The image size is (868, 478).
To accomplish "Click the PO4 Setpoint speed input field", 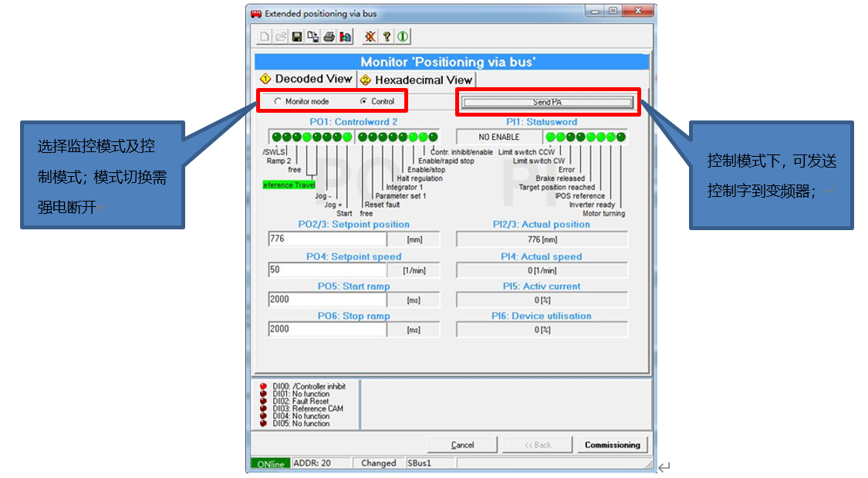I will coord(326,270).
